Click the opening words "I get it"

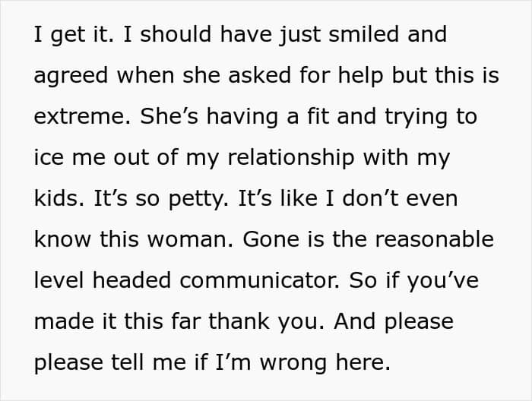point(71,35)
